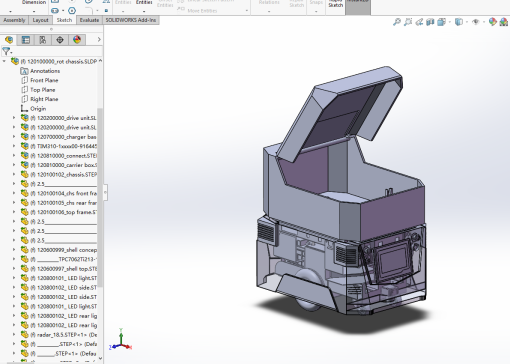Image resolution: width=510 pixels, height=364 pixels.
Task: Open the View Orientation dropdown arrow
Action: tap(450, 22)
